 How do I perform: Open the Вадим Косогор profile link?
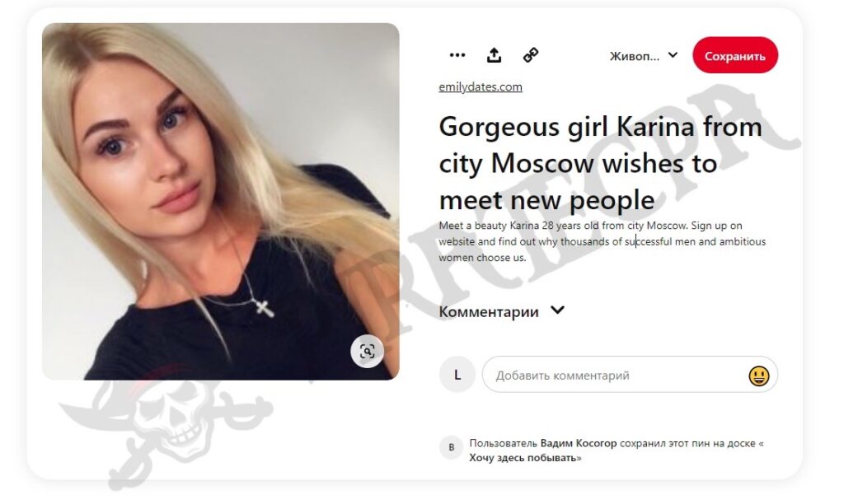click(x=578, y=444)
